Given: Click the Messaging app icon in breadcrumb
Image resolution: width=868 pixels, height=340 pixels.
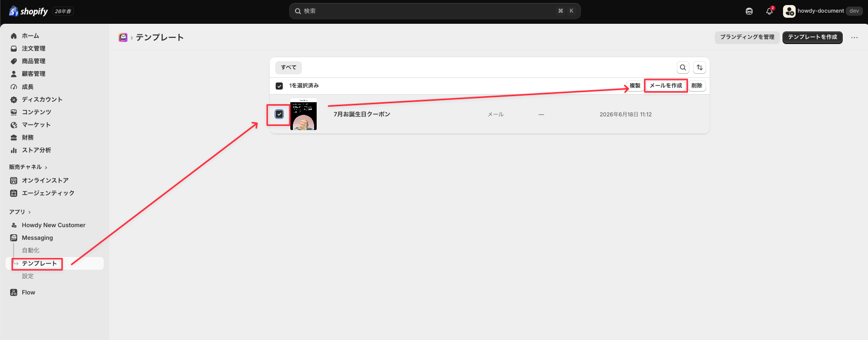Looking at the screenshot, I should 123,37.
